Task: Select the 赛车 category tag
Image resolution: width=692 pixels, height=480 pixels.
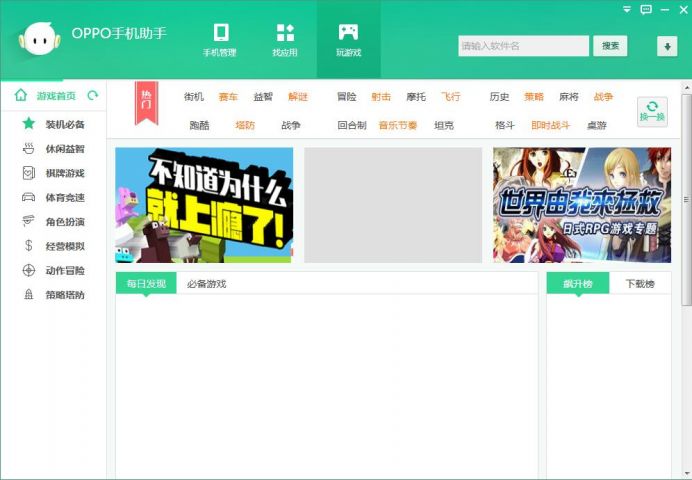Action: [x=228, y=97]
